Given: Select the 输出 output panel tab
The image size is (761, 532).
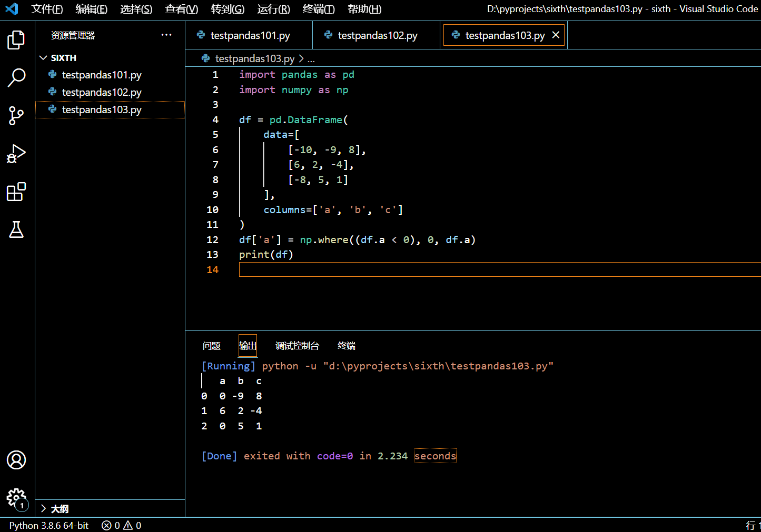Looking at the screenshot, I should click(x=248, y=346).
